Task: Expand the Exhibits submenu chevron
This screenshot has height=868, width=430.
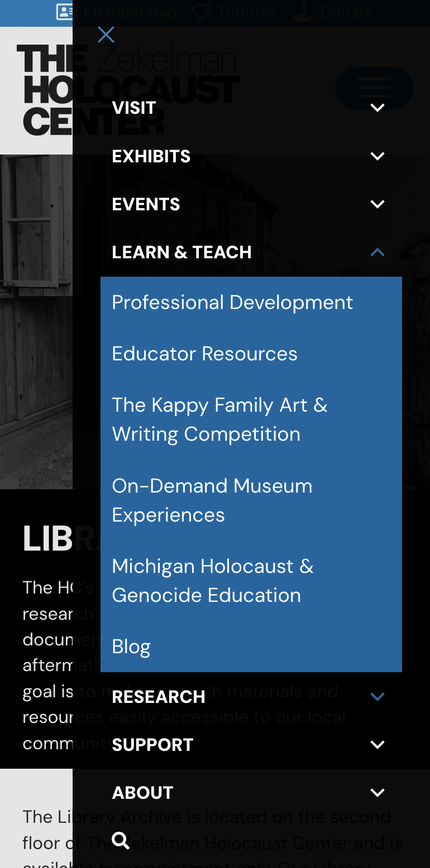Action: [378, 156]
